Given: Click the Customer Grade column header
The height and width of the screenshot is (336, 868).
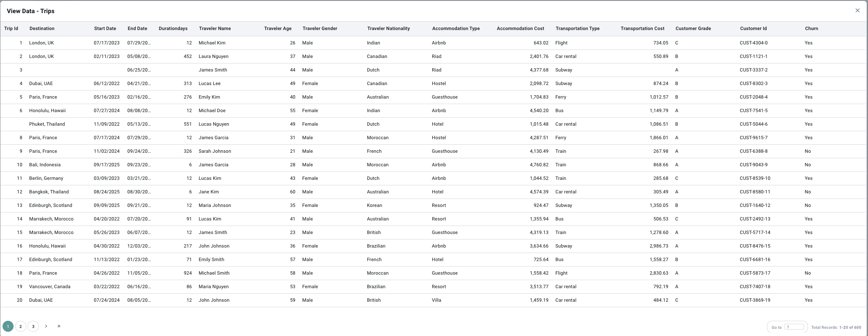Looking at the screenshot, I should click(693, 28).
